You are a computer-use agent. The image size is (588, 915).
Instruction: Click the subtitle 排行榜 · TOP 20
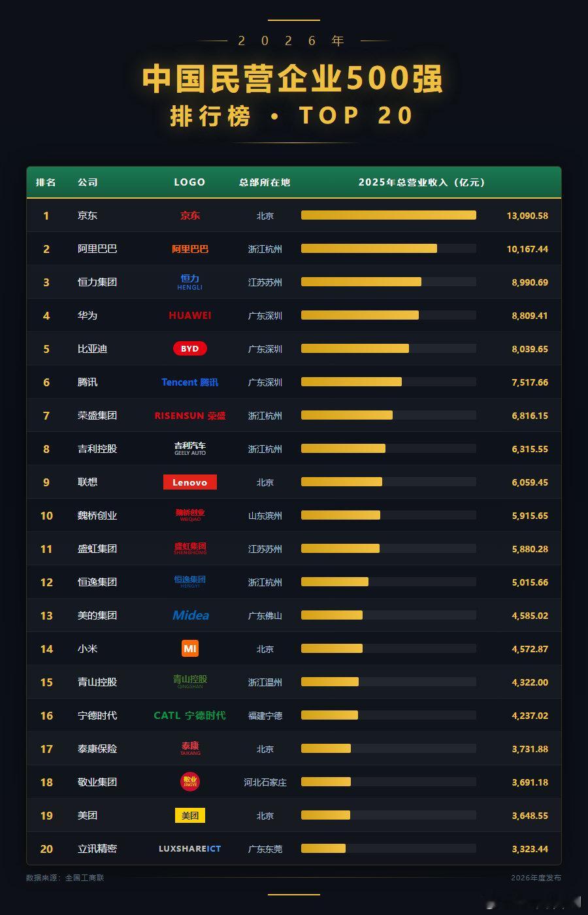(x=292, y=116)
